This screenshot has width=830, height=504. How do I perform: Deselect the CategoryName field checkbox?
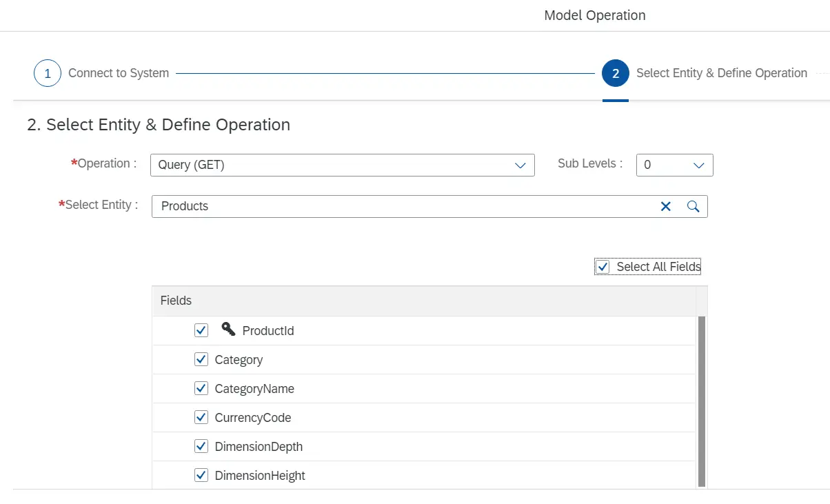(x=201, y=388)
